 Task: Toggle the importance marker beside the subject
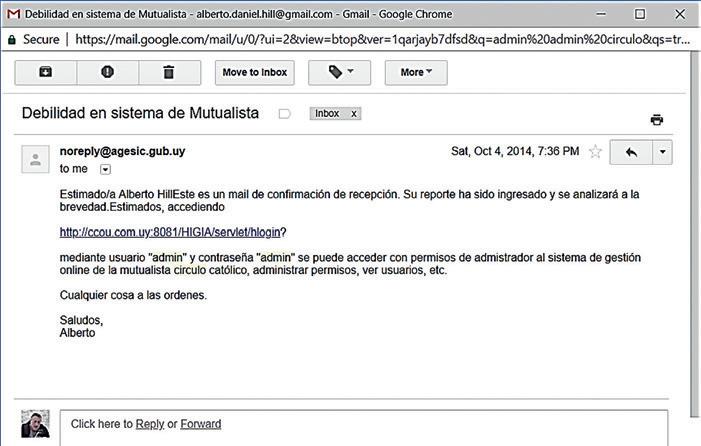pos(284,114)
